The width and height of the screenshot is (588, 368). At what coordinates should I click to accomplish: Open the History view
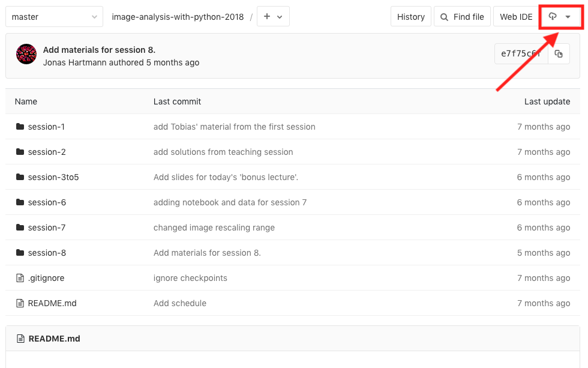point(410,17)
